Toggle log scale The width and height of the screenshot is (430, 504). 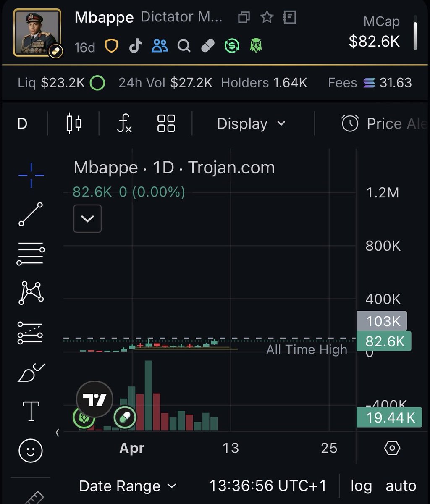click(x=361, y=486)
